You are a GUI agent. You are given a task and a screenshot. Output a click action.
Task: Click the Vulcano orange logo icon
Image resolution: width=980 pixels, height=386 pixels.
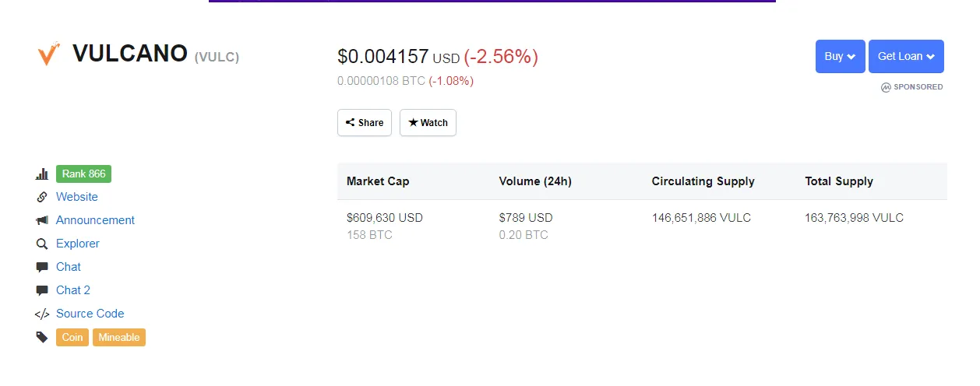coord(48,54)
